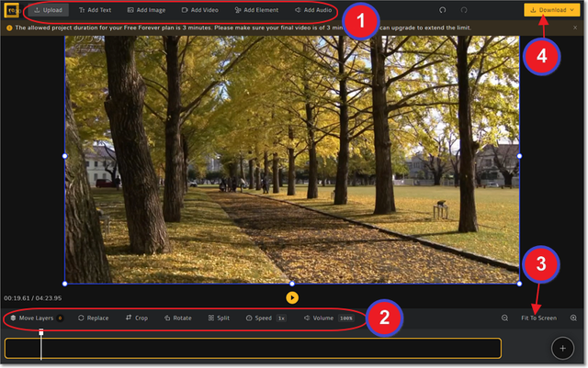Click Move Layers in the edit bar

pos(35,318)
